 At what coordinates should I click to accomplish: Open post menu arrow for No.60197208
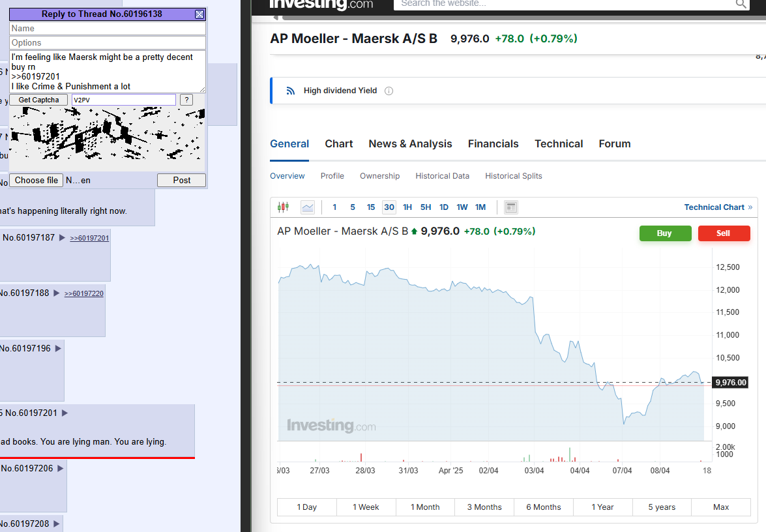57,524
